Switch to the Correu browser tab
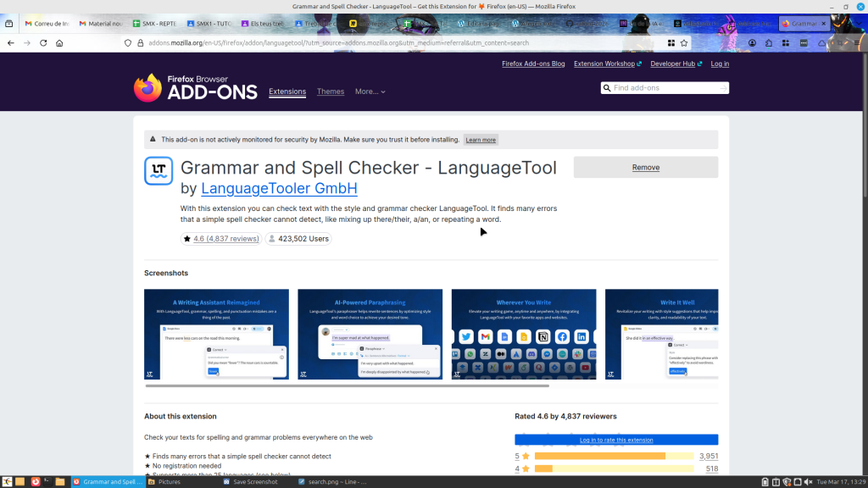868x488 pixels. click(47, 24)
